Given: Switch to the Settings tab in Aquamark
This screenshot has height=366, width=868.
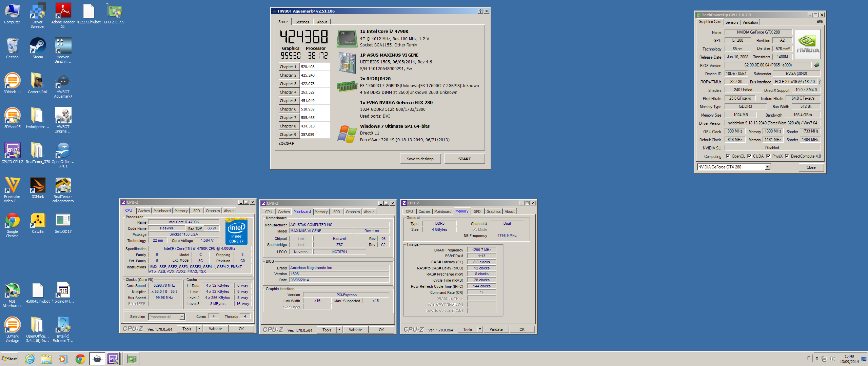Looking at the screenshot, I should (x=302, y=22).
